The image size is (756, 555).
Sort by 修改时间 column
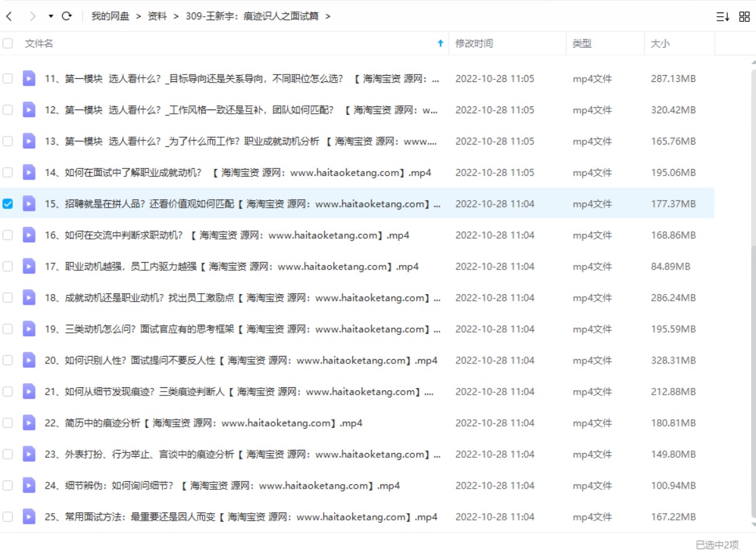coord(474,43)
